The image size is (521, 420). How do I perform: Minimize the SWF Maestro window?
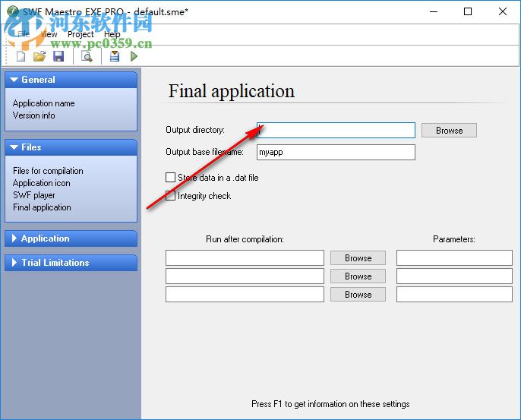point(434,11)
